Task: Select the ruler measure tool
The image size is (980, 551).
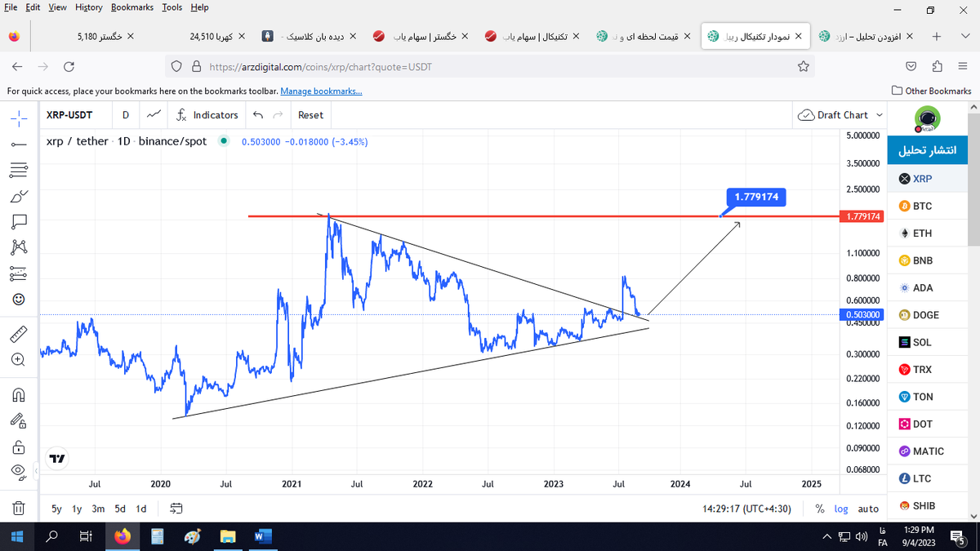Action: coord(20,333)
